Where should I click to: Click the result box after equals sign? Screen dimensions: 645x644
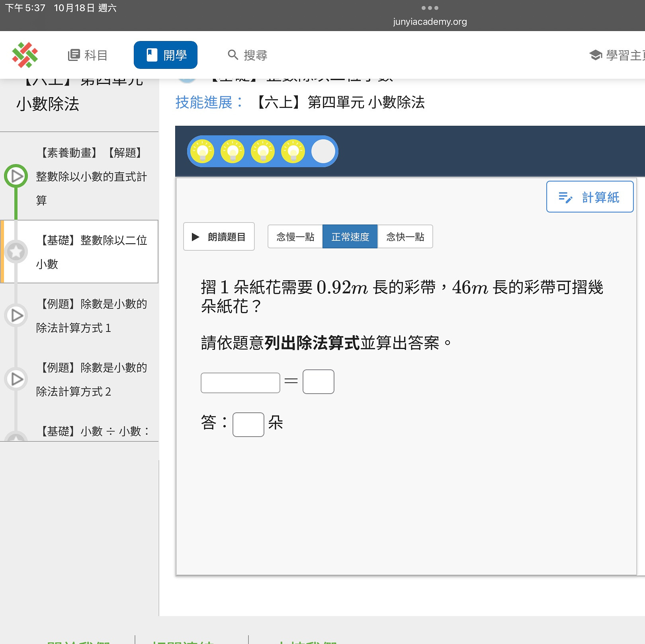click(x=319, y=382)
